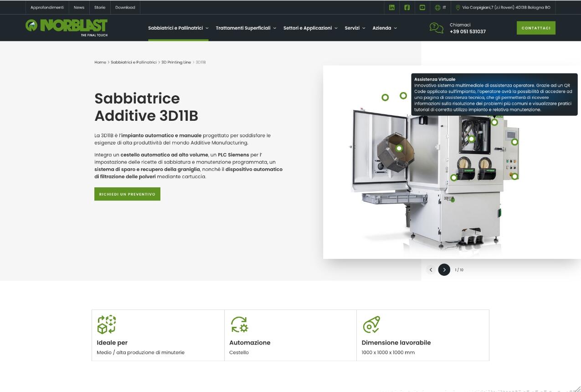The height and width of the screenshot is (392, 581).
Task: Click RICHIEDI UN PREVENTIVO
Action: point(127,194)
